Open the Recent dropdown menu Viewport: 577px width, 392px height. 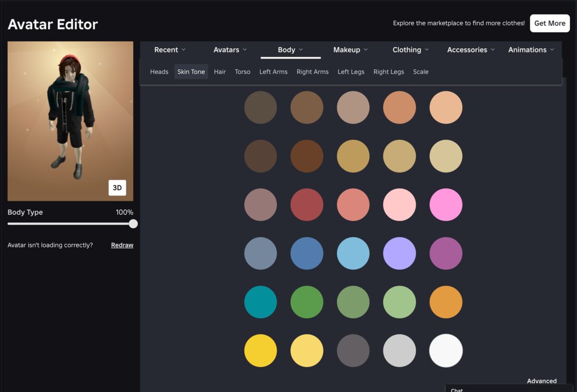170,49
